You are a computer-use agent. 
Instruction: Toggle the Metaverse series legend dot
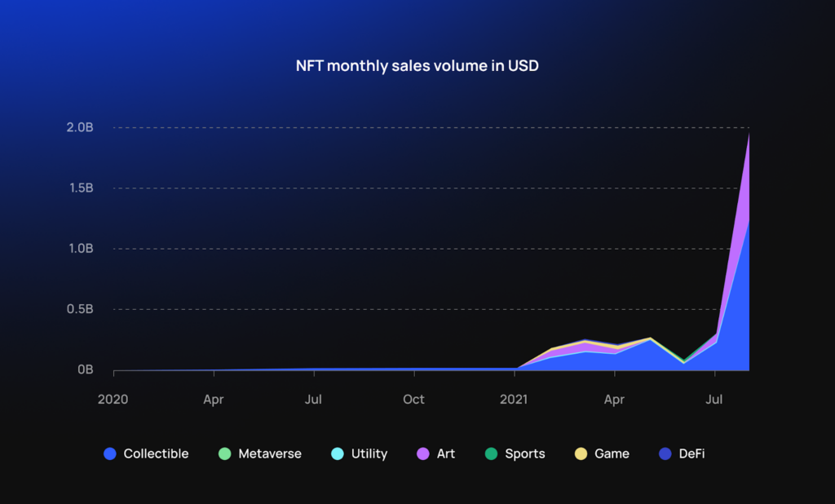[x=225, y=454]
